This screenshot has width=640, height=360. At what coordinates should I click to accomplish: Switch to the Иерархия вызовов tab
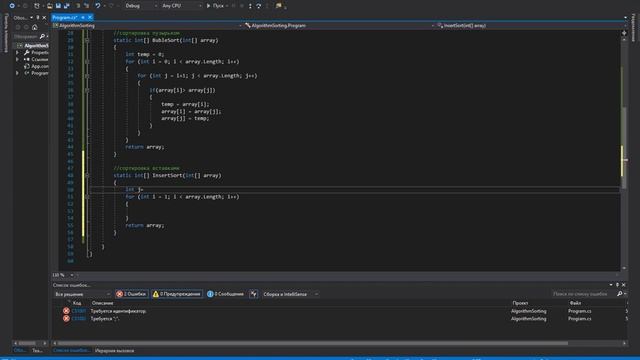coord(114,351)
